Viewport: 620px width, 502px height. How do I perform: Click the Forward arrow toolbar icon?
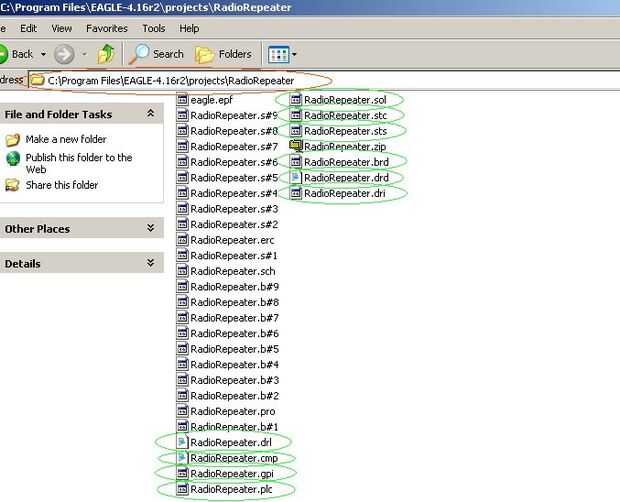(x=64, y=54)
